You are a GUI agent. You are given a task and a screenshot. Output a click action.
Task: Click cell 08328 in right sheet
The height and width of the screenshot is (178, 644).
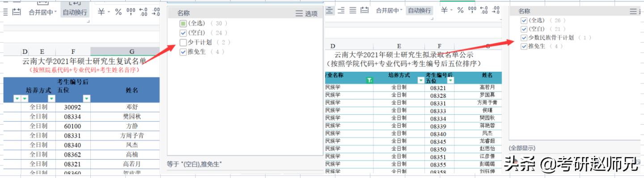[x=438, y=95]
